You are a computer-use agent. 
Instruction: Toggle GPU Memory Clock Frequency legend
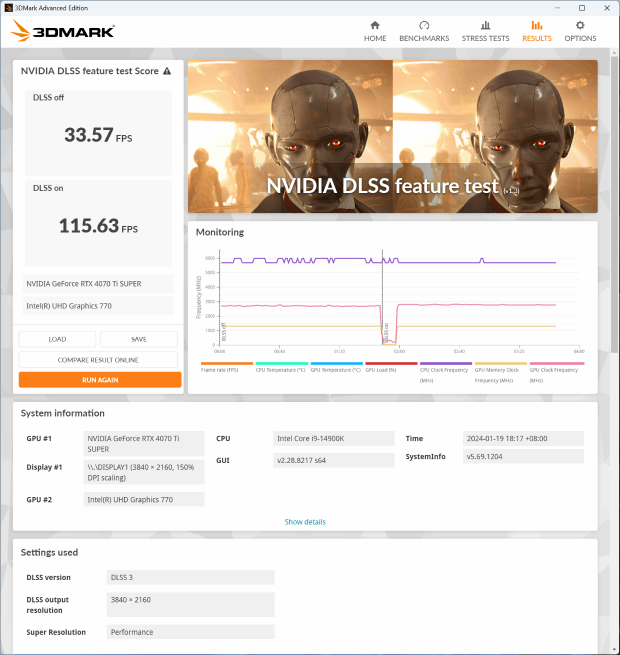[501, 373]
